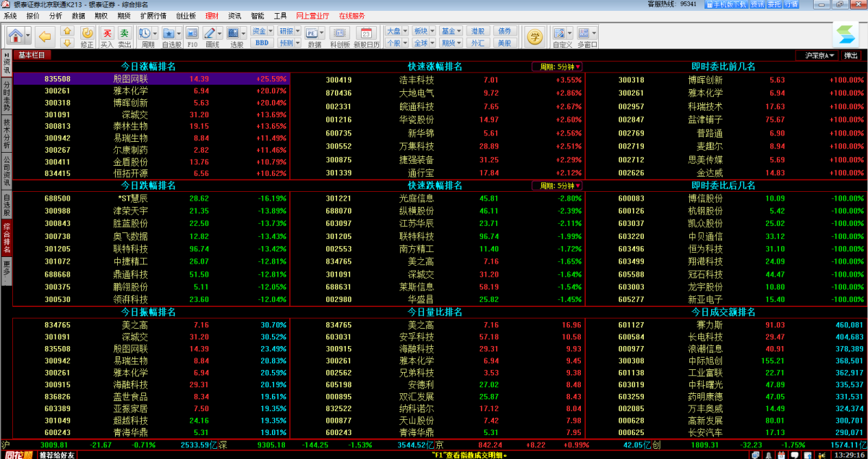The height and width of the screenshot is (459, 868).
Task: Open the 沪深京A market selector dropdown
Action: [817, 55]
